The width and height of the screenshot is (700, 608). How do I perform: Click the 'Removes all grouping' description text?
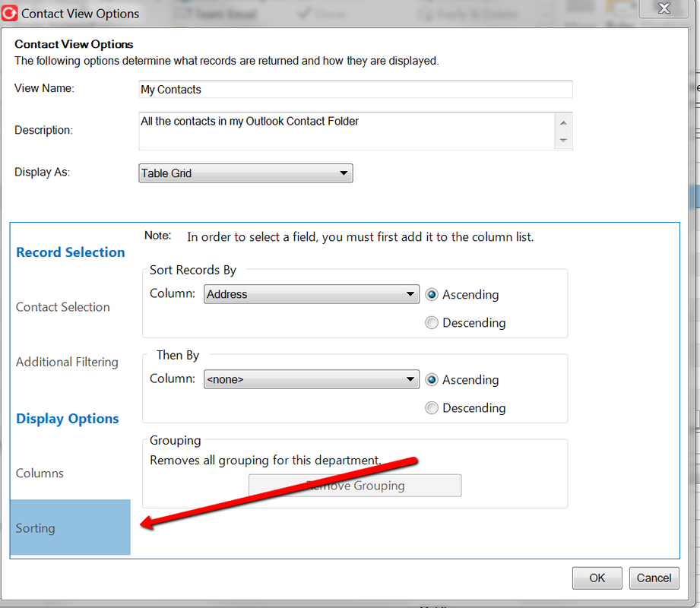click(265, 461)
